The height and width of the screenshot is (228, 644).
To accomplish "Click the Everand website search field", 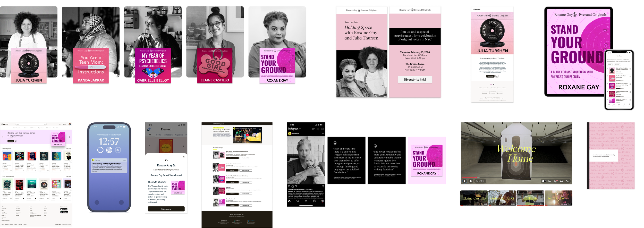I will (x=31, y=124).
